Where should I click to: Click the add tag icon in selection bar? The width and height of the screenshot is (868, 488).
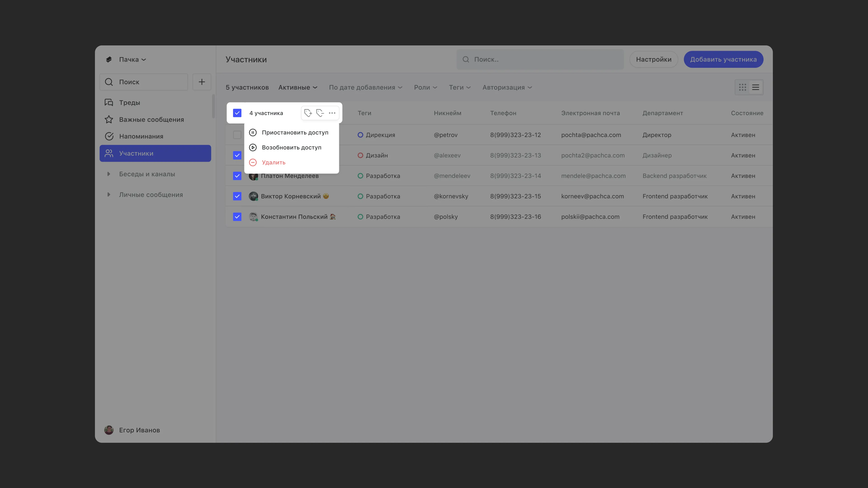tap(308, 113)
